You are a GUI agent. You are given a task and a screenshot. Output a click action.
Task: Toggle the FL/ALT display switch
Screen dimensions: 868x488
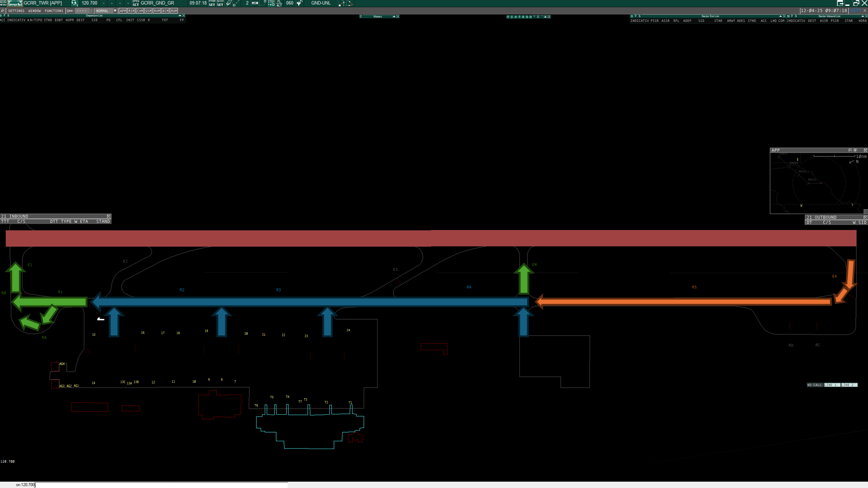coord(279,3)
